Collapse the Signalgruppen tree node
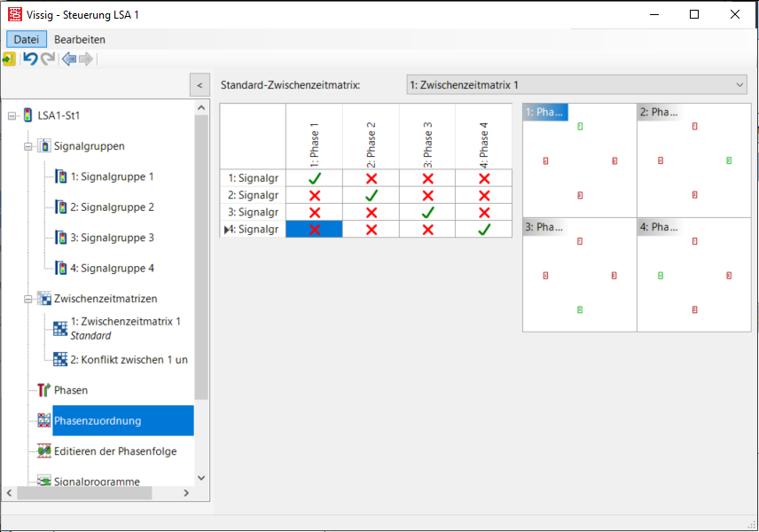759x532 pixels. pos(28,146)
